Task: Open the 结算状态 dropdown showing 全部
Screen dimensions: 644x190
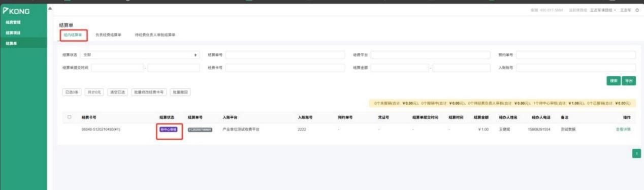Action: (x=139, y=55)
